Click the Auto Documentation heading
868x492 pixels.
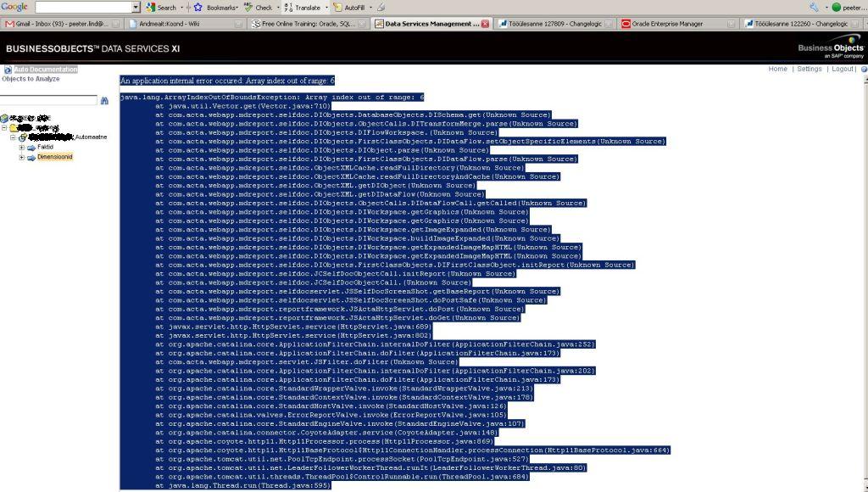tap(46, 70)
